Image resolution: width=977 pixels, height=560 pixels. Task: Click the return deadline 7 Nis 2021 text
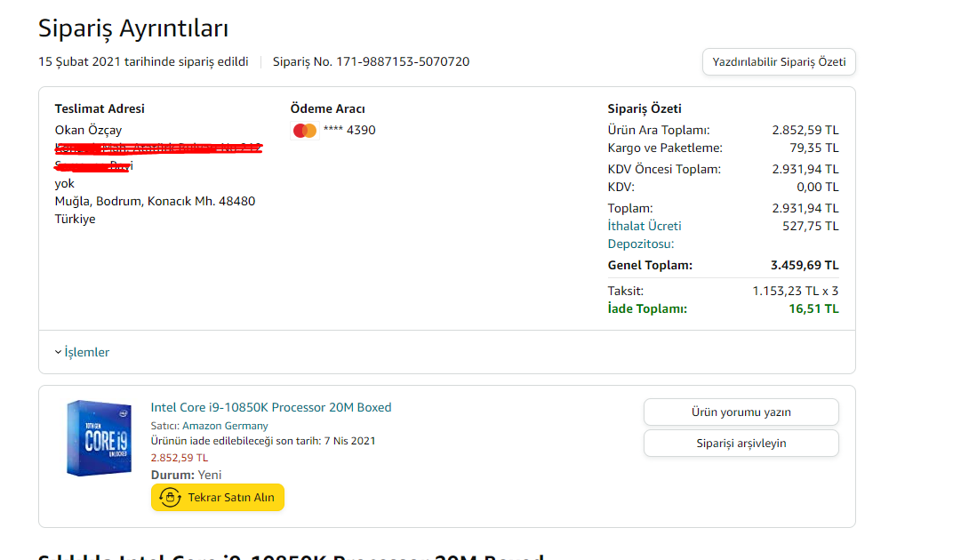[349, 440]
